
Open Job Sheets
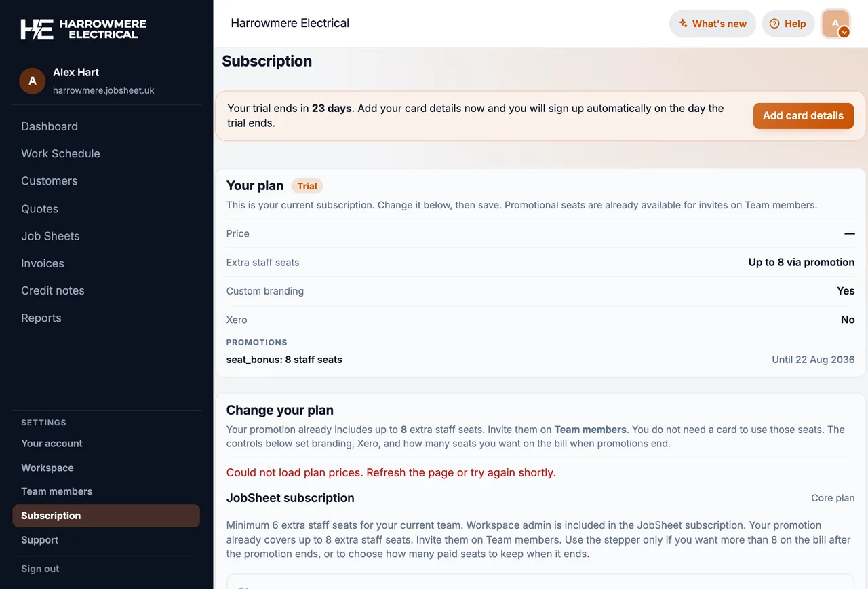(50, 236)
